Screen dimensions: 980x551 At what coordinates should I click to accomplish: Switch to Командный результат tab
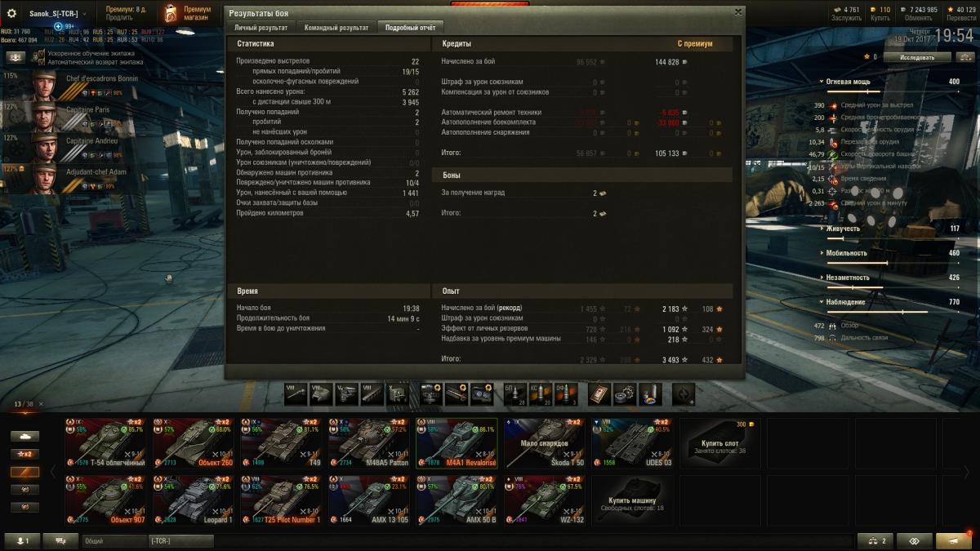[x=335, y=27]
